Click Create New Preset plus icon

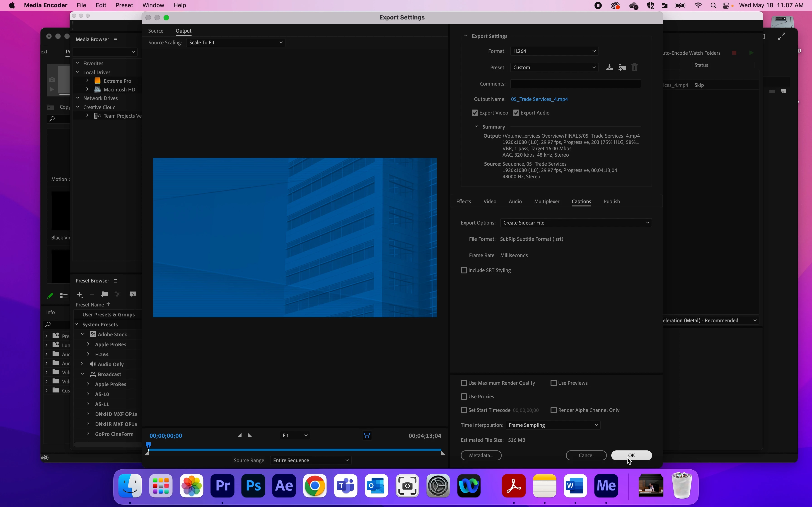(x=79, y=294)
